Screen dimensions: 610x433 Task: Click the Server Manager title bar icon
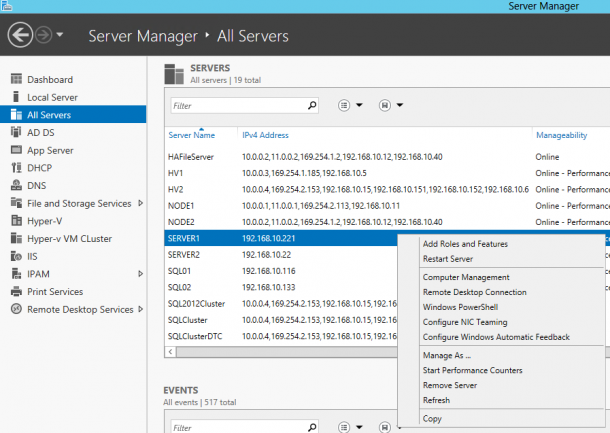7,6
